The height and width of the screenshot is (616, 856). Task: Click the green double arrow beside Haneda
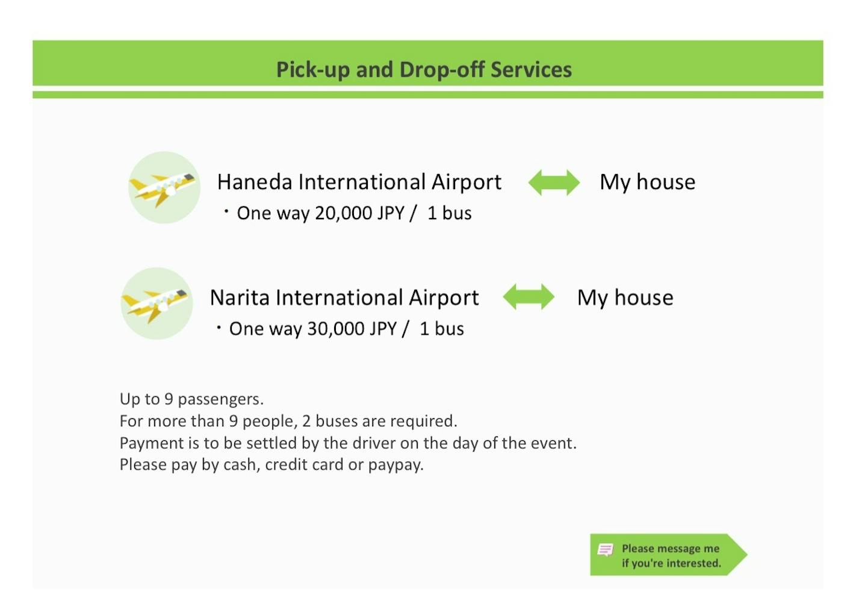[x=554, y=182]
